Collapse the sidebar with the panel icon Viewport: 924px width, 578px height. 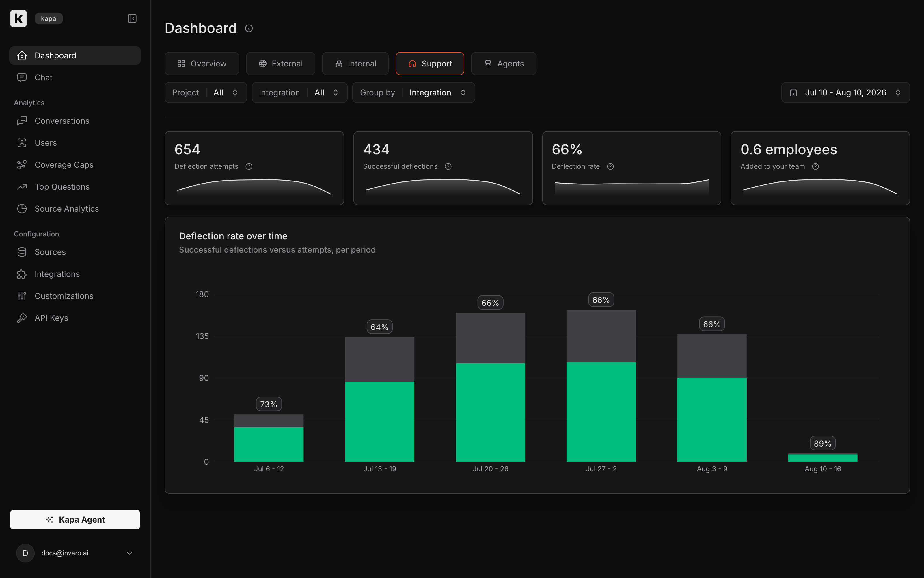pos(132,18)
